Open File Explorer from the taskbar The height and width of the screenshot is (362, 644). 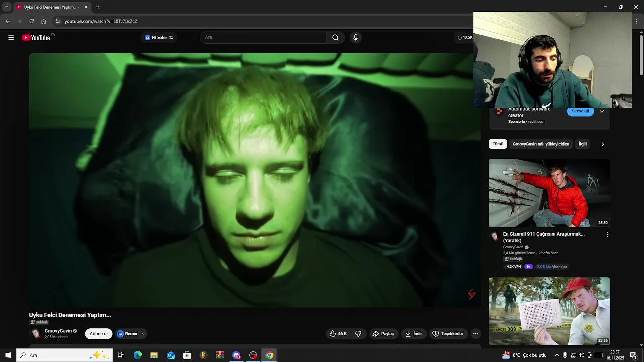154,355
